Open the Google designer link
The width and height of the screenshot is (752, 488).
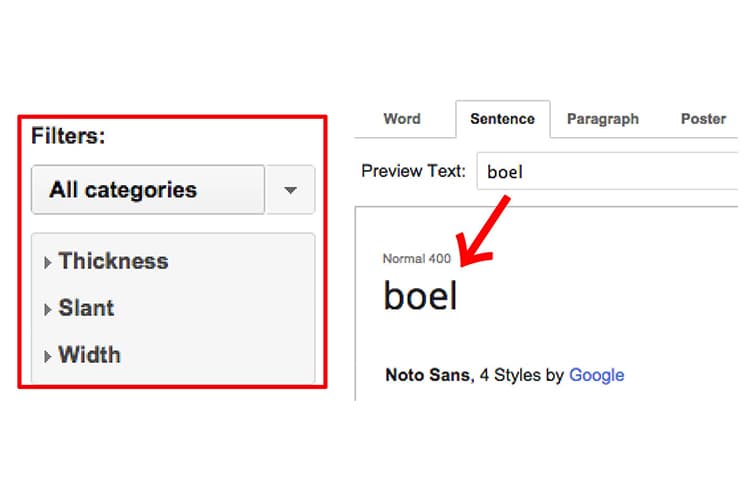point(596,376)
